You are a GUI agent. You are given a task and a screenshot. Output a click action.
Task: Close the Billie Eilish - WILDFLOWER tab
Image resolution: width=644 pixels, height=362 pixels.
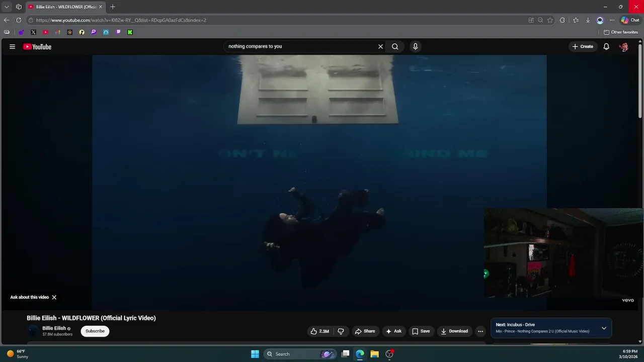[101, 7]
